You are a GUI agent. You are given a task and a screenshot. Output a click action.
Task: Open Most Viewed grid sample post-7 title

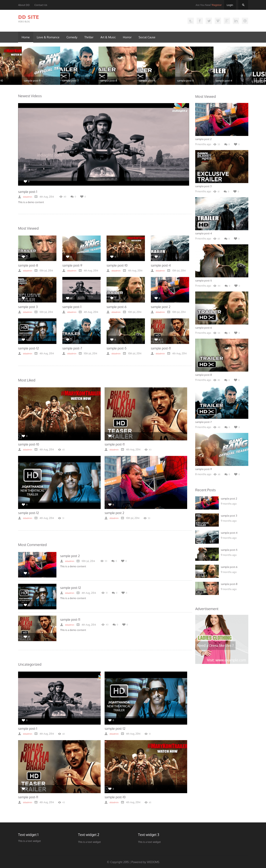point(72,348)
